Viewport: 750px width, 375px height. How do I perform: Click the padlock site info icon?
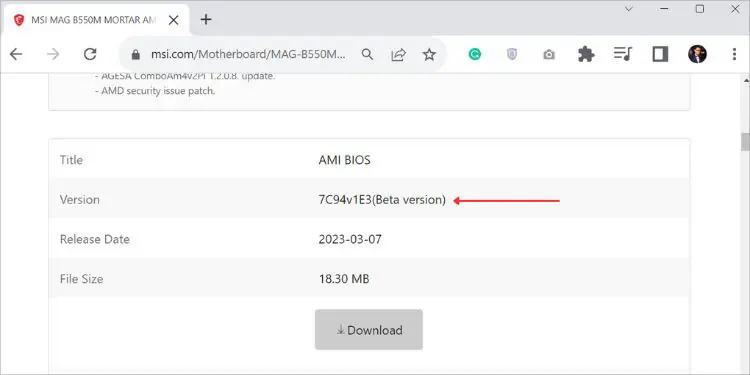(x=135, y=55)
